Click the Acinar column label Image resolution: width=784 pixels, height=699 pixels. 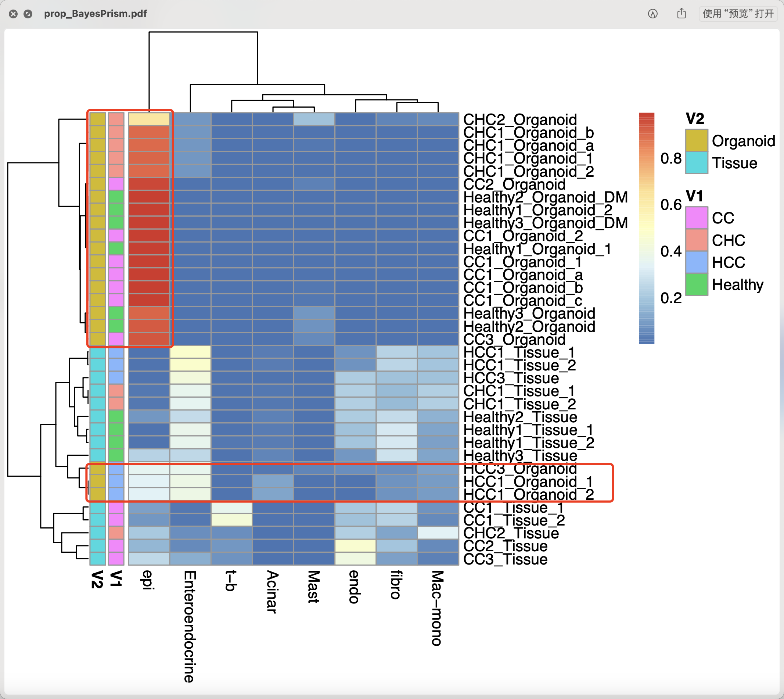coord(272,592)
